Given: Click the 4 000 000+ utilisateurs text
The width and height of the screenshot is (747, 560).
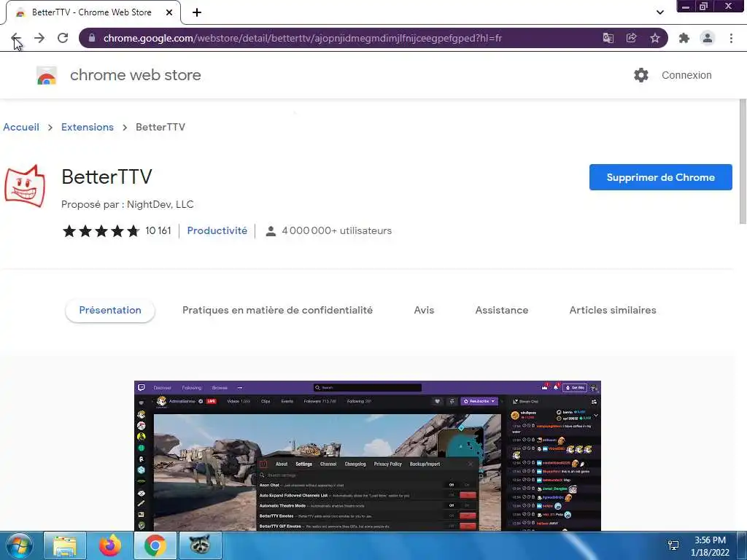Looking at the screenshot, I should coord(336,230).
